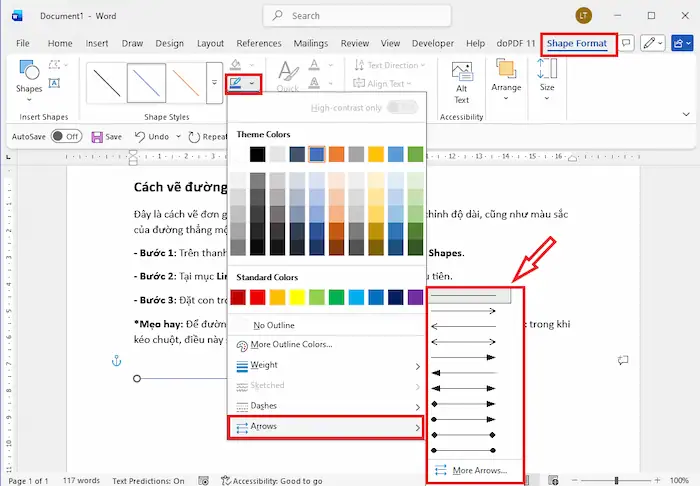
Task: Click the Shapes gallery icon
Action: [29, 73]
